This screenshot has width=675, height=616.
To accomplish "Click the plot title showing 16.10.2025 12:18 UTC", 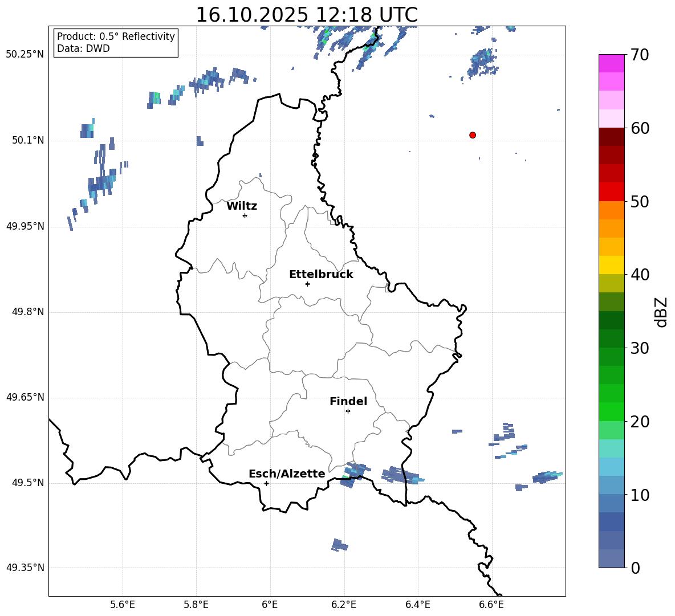I will 306,15.
